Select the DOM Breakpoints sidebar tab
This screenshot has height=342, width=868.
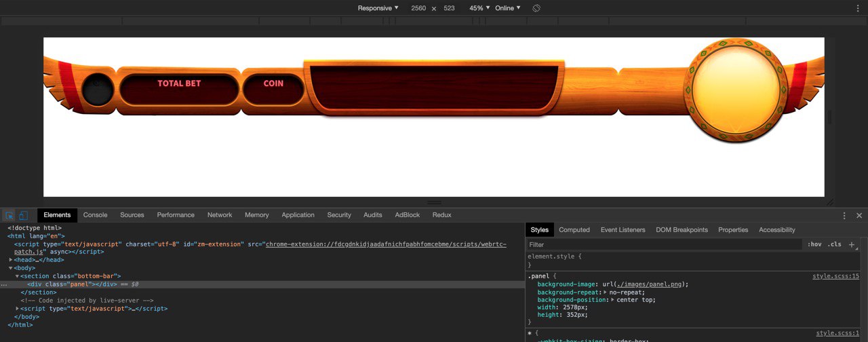682,230
